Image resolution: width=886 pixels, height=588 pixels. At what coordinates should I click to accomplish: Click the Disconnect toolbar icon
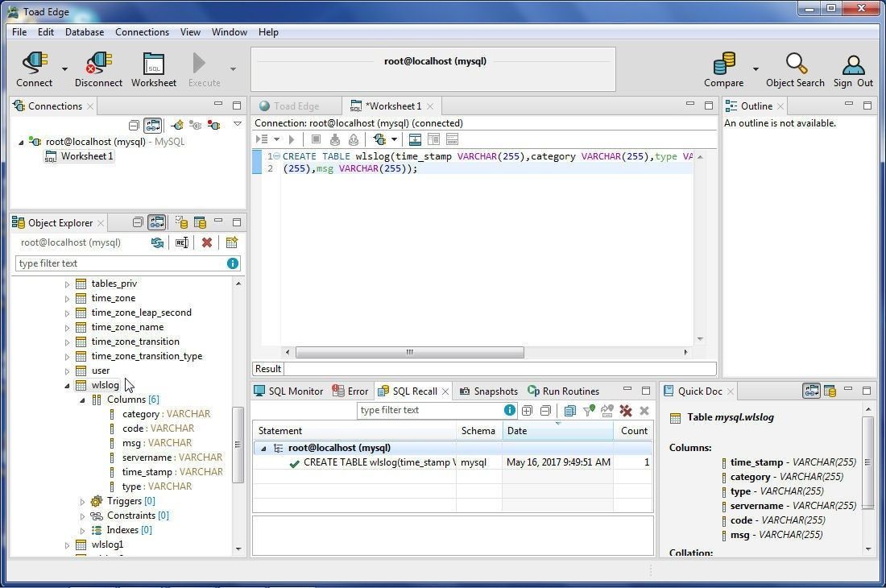pyautogui.click(x=99, y=63)
